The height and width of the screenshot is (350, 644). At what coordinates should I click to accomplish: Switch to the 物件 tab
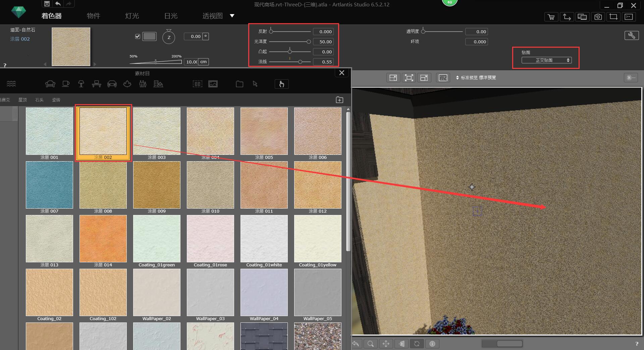point(93,16)
